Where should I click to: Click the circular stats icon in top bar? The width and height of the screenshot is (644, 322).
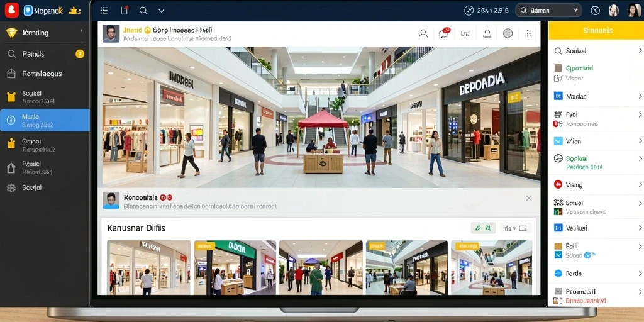pyautogui.click(x=469, y=11)
